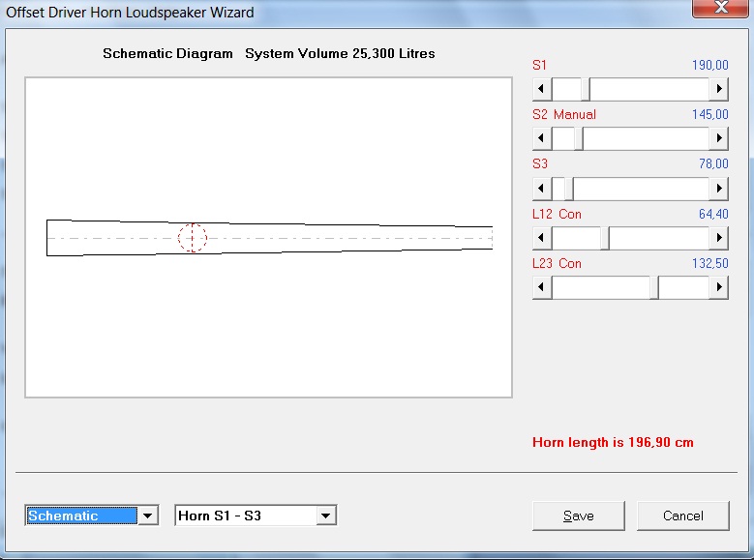Click the L23 Con slider thumb
The image size is (754, 560).
point(654,287)
